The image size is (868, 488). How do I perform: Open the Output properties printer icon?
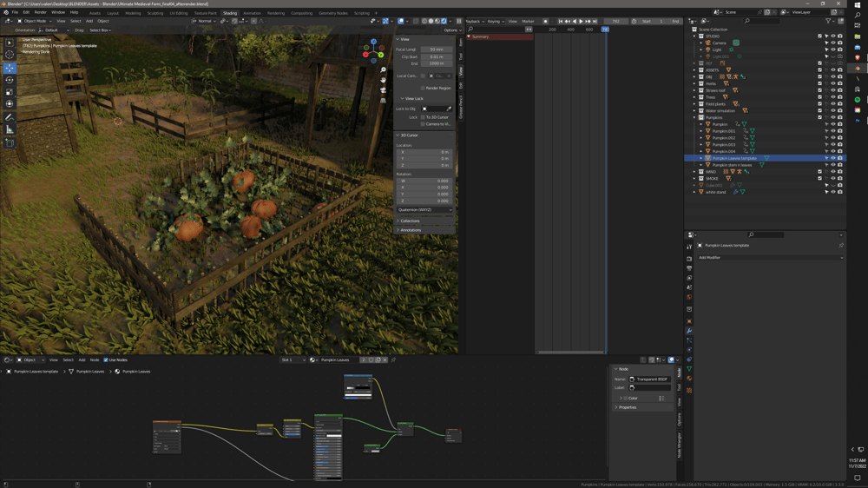pos(689,268)
